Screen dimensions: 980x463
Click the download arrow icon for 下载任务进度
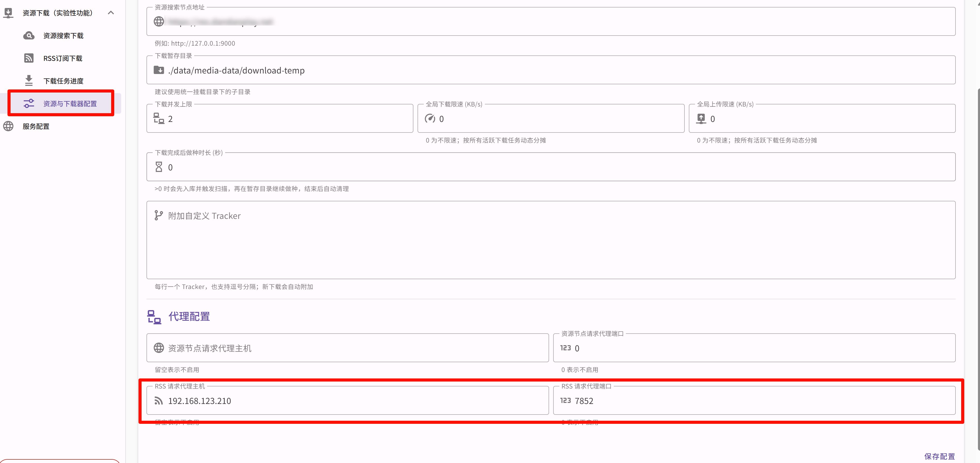tap(29, 81)
